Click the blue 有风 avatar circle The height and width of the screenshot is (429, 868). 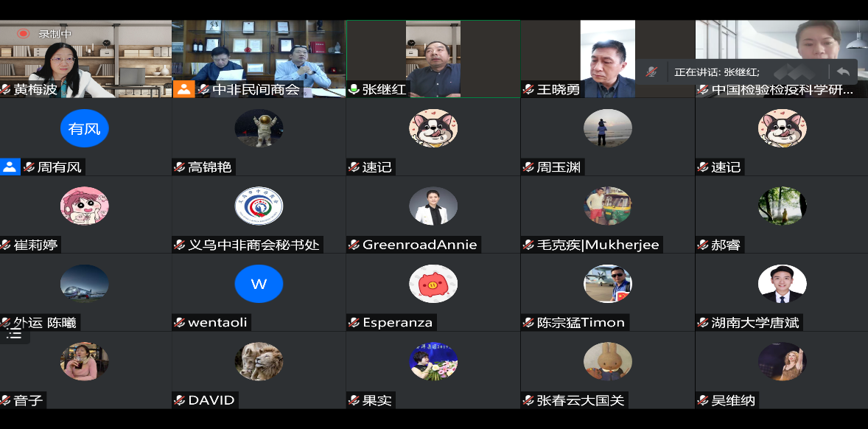point(85,129)
